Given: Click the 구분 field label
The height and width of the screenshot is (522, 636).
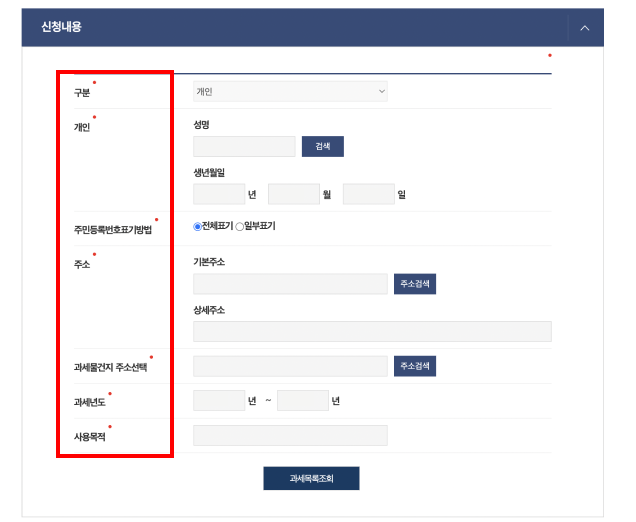Looking at the screenshot, I should [82, 92].
